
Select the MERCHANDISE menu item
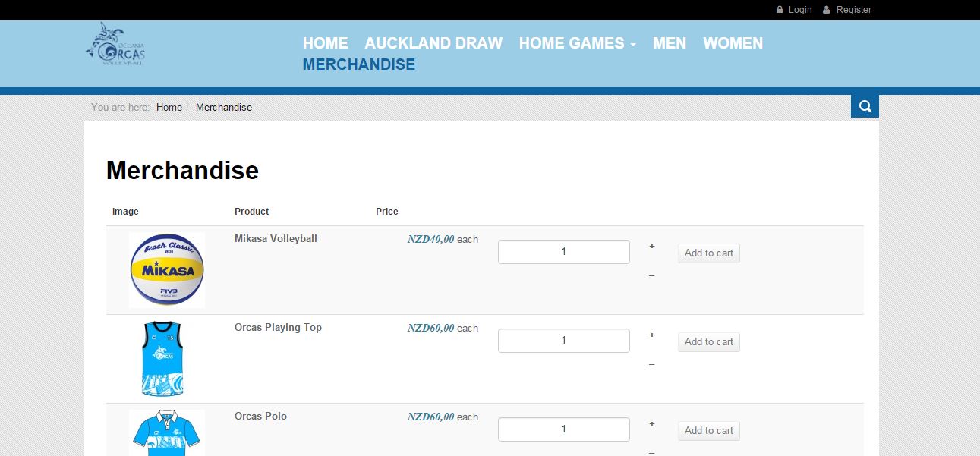(359, 64)
